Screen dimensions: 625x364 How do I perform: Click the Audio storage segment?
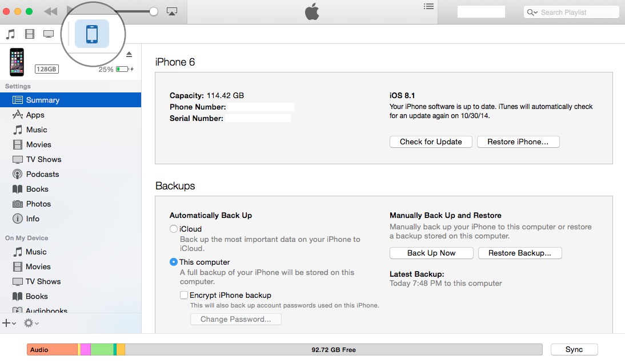52,350
